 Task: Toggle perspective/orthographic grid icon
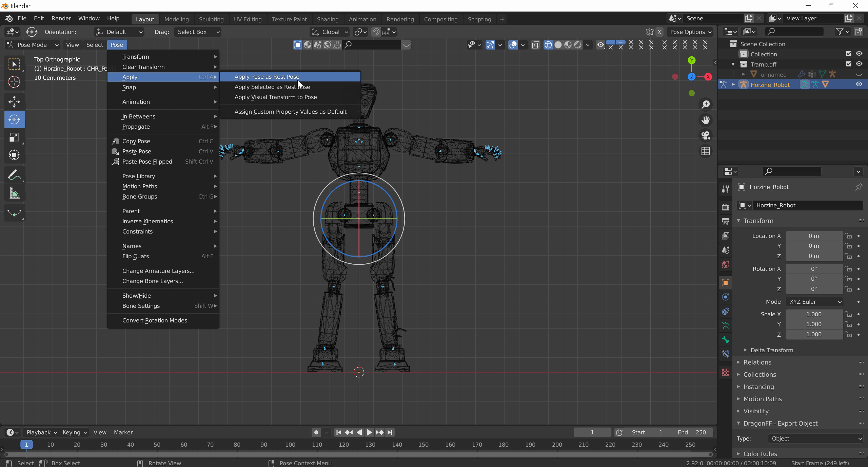tap(706, 151)
